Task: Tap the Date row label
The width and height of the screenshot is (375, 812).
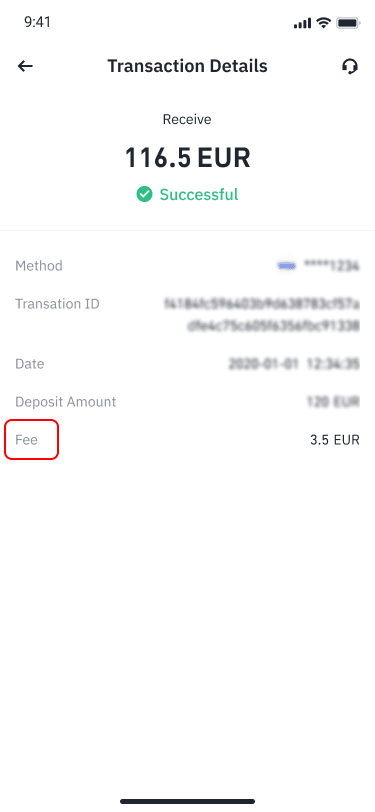Action: tap(30, 364)
